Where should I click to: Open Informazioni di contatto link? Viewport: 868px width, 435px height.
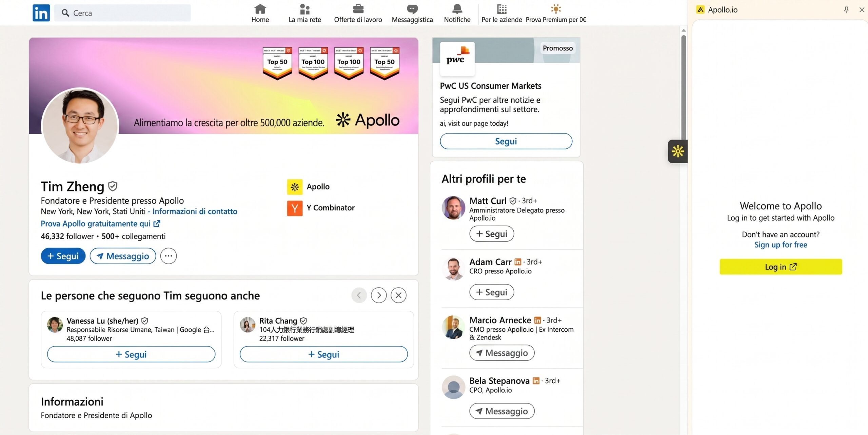coord(195,211)
